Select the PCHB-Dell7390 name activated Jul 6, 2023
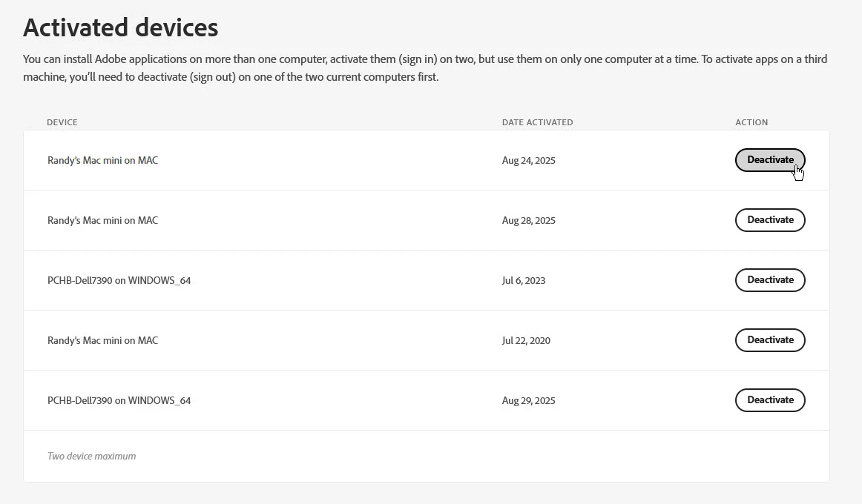 [x=119, y=280]
